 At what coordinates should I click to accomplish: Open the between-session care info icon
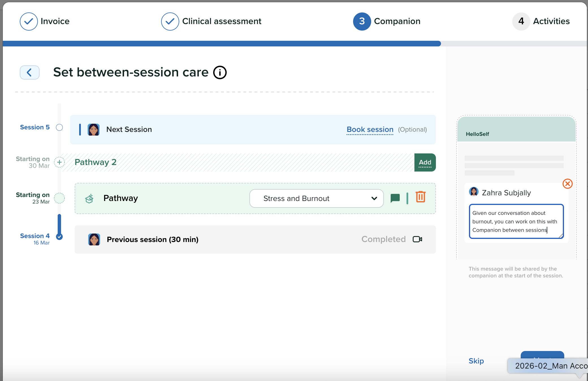point(220,72)
